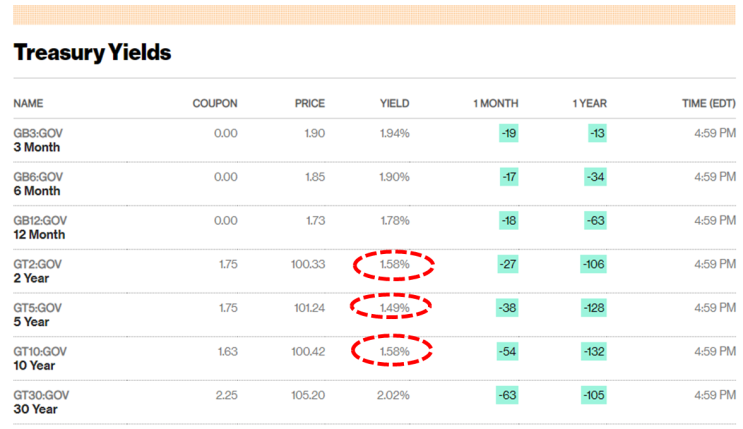Open the GT5:GOV ticker link

(37, 308)
